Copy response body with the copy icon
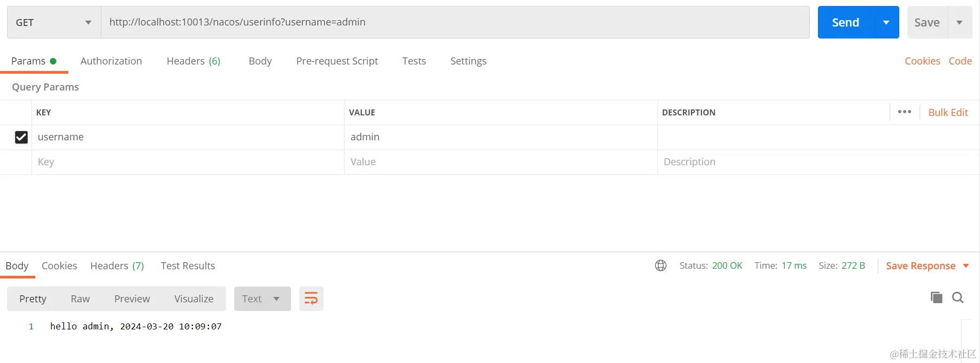This screenshot has width=980, height=363. [x=936, y=297]
